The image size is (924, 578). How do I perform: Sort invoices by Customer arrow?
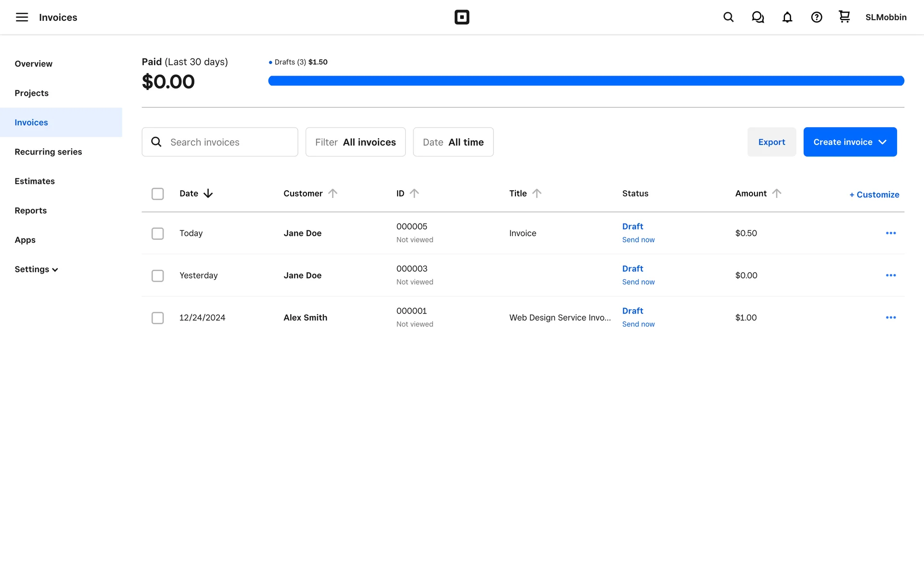(333, 193)
